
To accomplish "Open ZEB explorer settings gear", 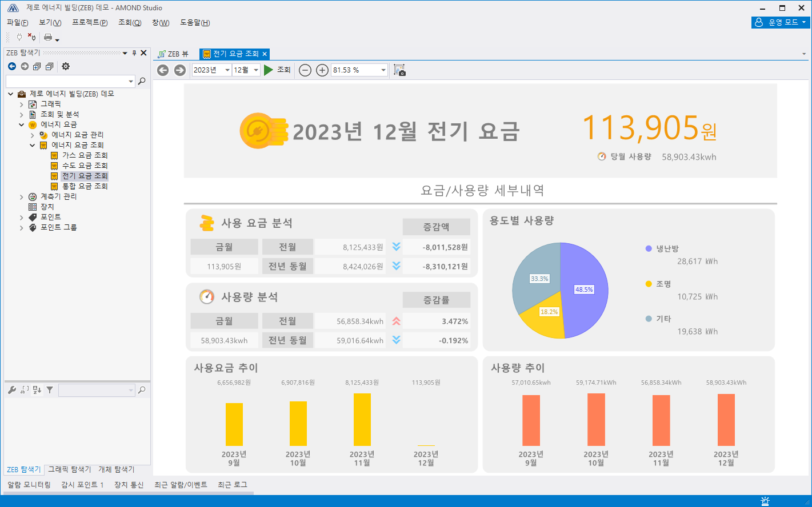I will point(66,66).
